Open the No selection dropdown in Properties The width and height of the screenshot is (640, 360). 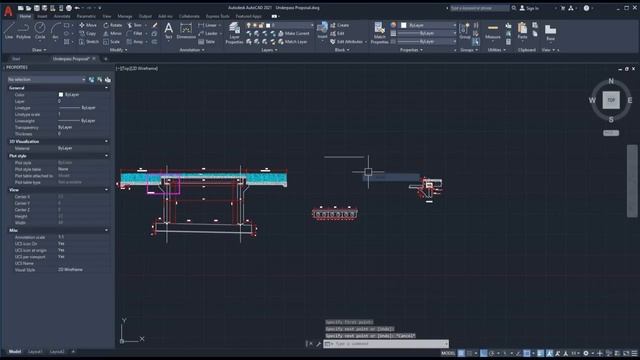pos(47,80)
